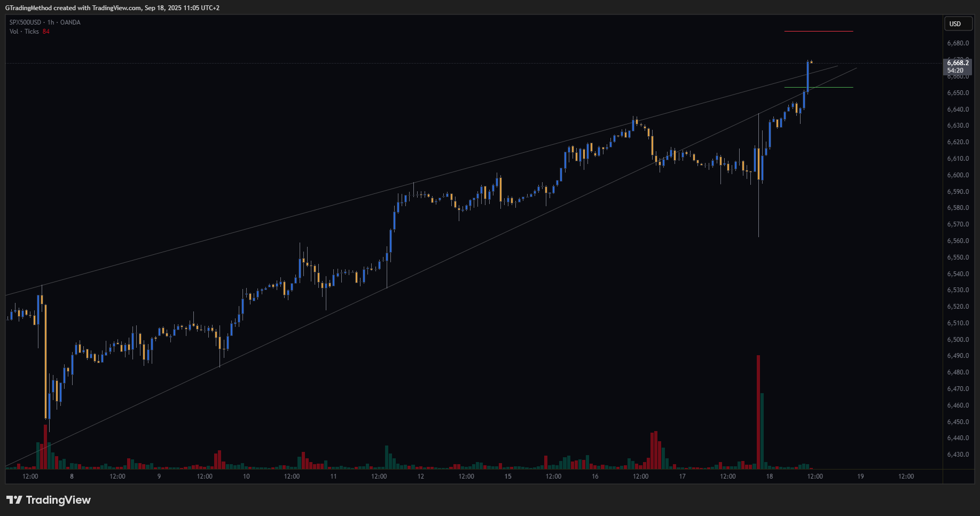This screenshot has height=516, width=980.
Task: Click date label 10 on time axis
Action: 246,476
